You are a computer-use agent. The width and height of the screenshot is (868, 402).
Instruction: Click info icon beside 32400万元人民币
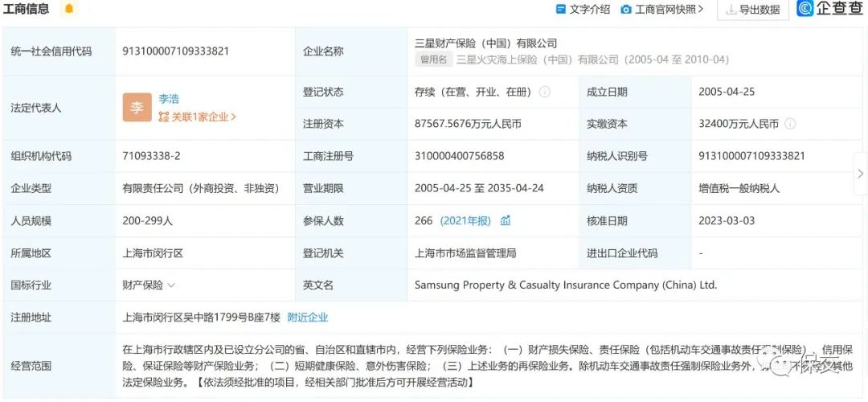tap(790, 124)
